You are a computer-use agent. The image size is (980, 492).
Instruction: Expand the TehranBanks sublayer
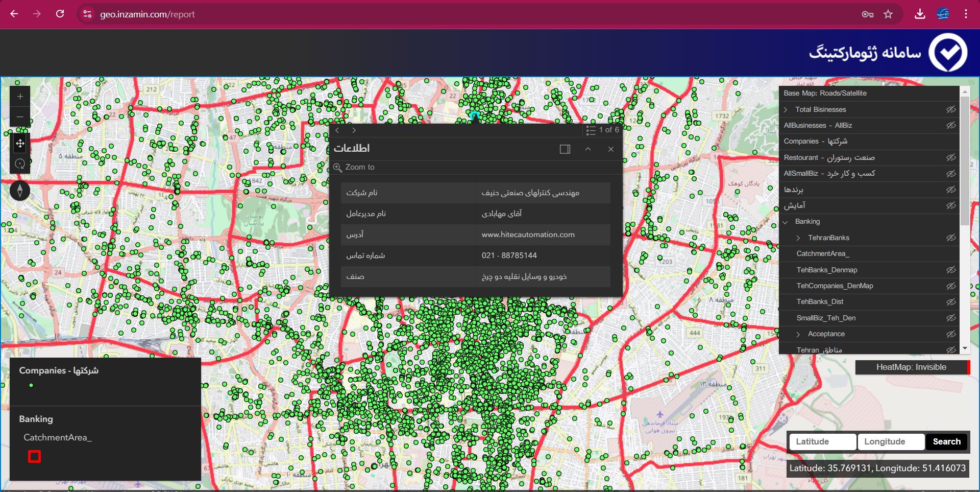[798, 238]
